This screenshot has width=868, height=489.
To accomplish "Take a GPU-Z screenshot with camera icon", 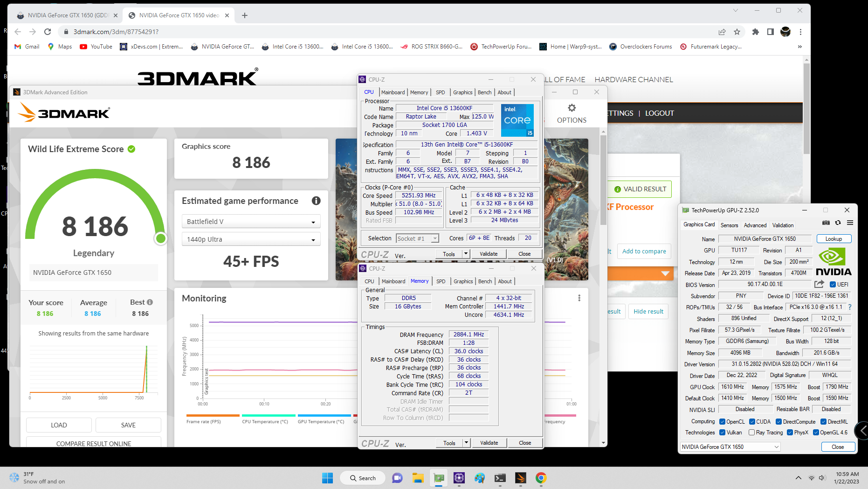I will (826, 223).
